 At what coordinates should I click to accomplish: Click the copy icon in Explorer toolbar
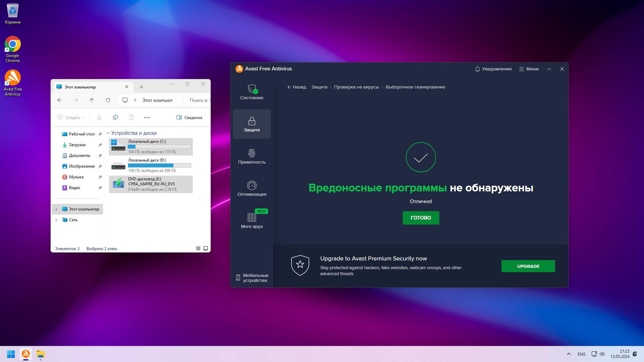tap(115, 117)
